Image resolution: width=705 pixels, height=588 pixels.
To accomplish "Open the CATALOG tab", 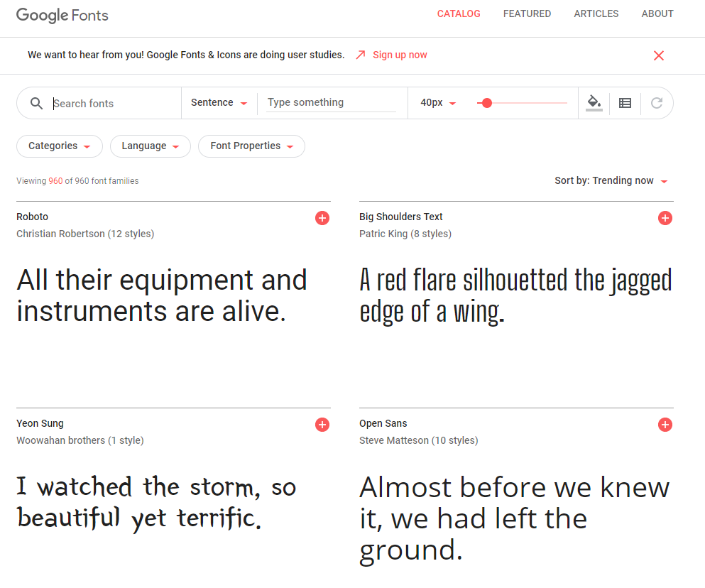I will tap(459, 14).
